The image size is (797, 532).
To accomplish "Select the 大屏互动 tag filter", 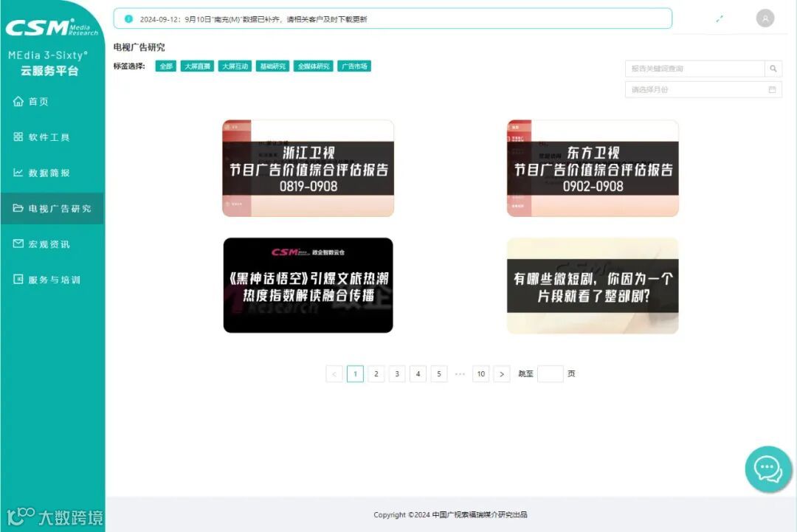I will [x=235, y=66].
